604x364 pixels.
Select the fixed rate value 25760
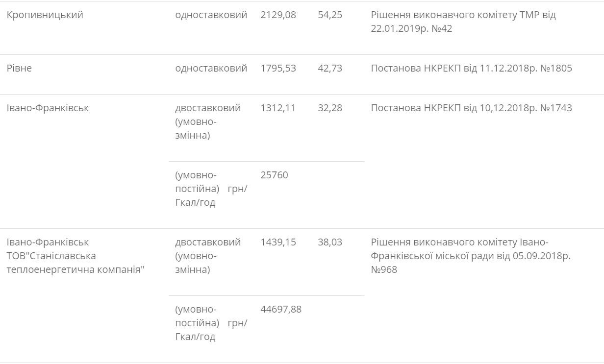(274, 175)
